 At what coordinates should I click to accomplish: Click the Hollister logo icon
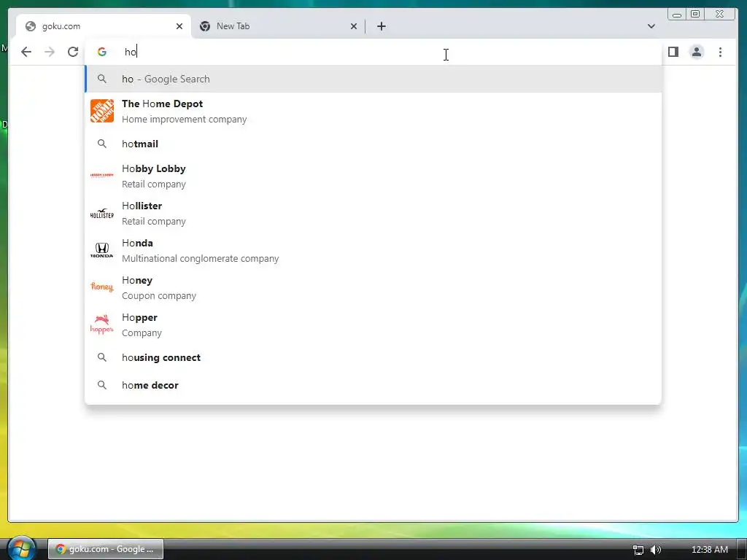tap(102, 214)
